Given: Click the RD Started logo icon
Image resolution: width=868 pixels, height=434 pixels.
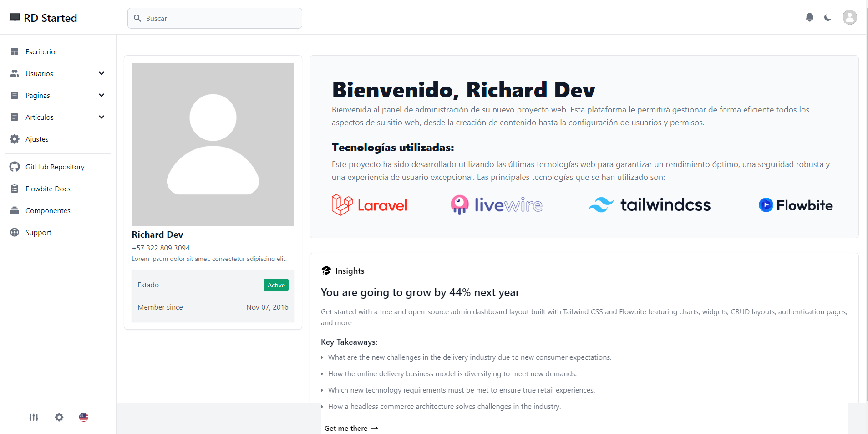Looking at the screenshot, I should [15, 17].
